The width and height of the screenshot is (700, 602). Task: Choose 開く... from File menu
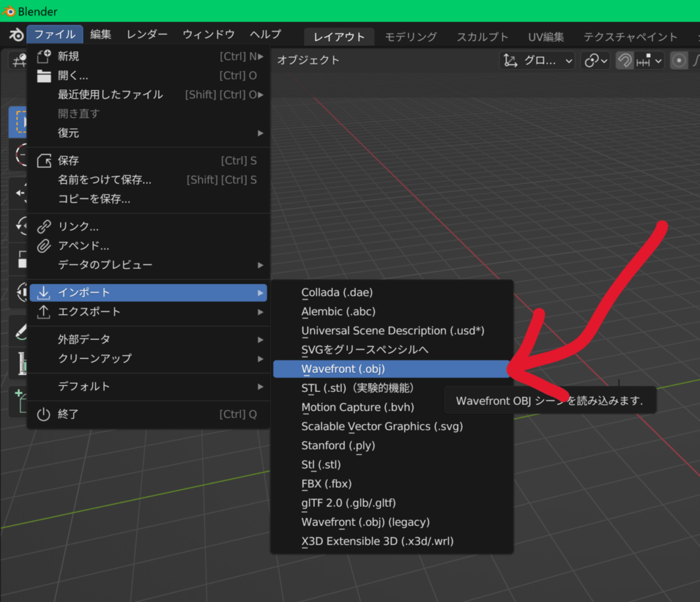(x=150, y=75)
